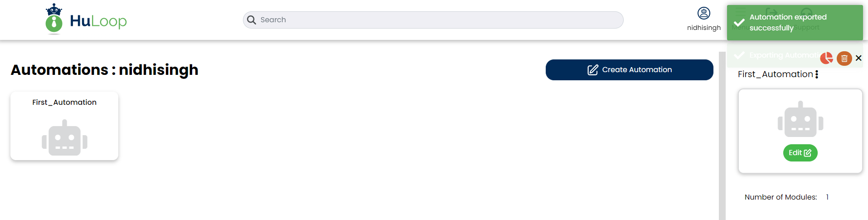Click the robot placeholder in details panel

point(800,119)
